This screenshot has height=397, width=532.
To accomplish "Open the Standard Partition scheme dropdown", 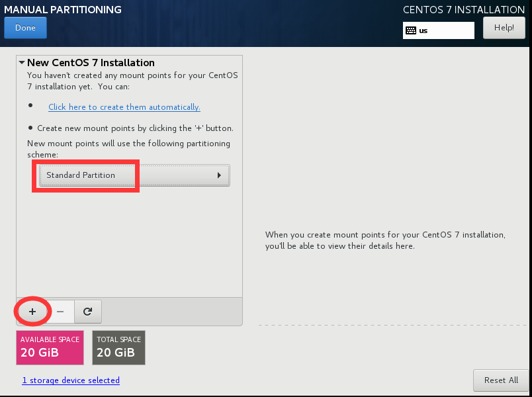I will (134, 175).
